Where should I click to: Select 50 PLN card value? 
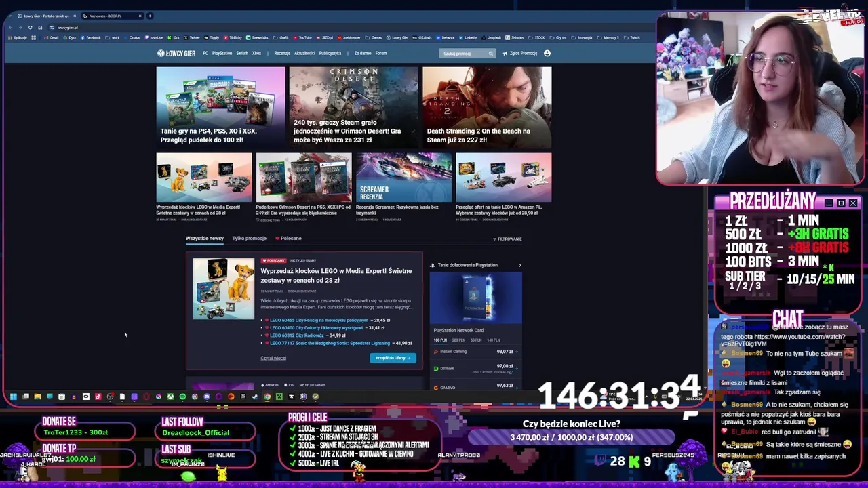click(476, 340)
